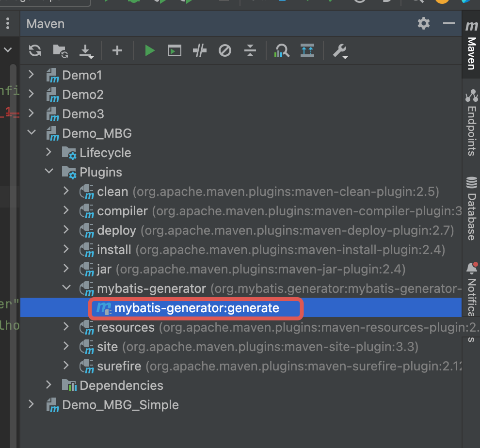Select the Maven sidebar tab
Image resolution: width=480 pixels, height=448 pixels.
tap(471, 46)
